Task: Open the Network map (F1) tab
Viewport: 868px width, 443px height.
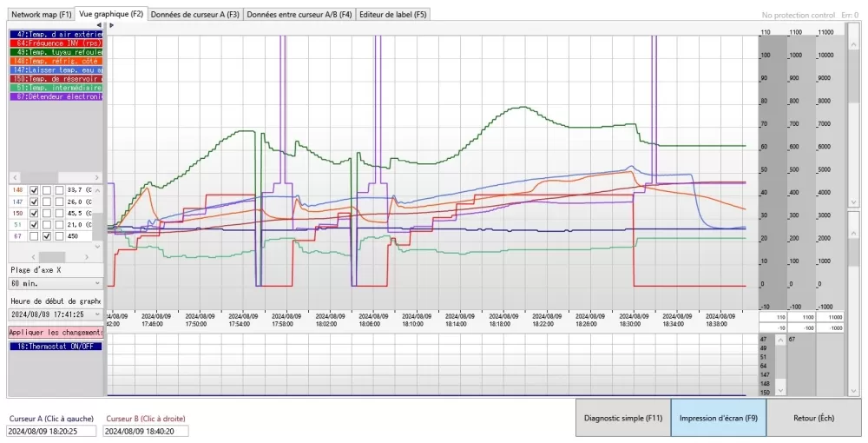Action: (42, 15)
